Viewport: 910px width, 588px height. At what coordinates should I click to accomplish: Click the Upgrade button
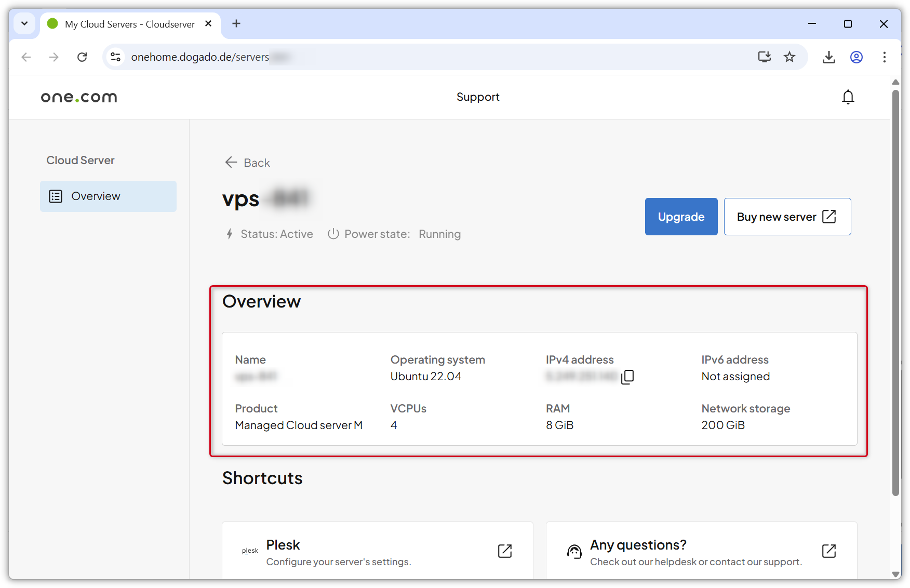[681, 217]
